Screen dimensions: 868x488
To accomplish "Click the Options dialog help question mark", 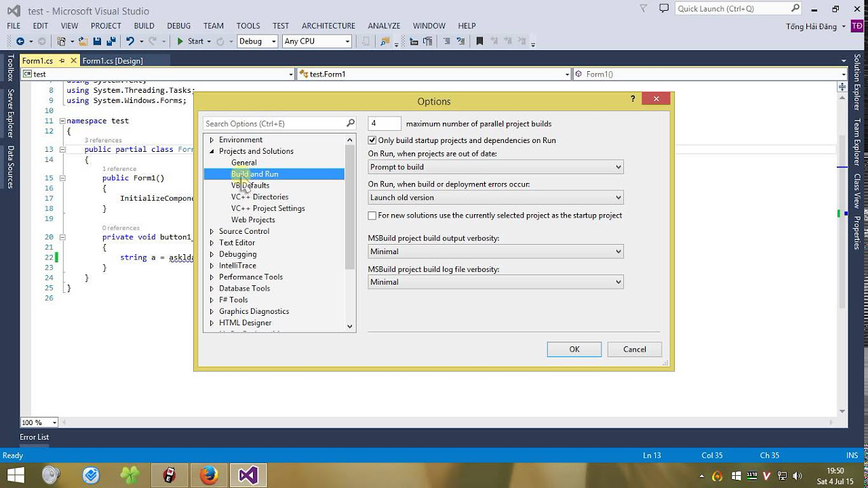I will [x=633, y=98].
